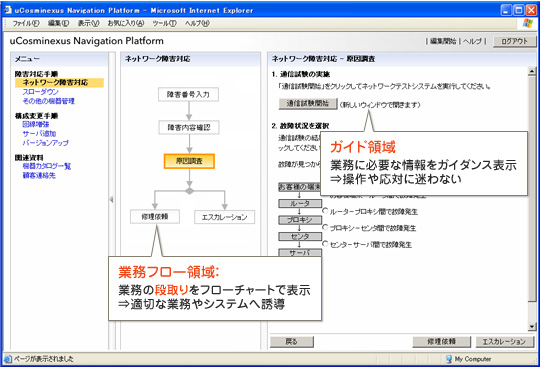Click the エスカレーション flow node
540x367 pixels.
225,217
